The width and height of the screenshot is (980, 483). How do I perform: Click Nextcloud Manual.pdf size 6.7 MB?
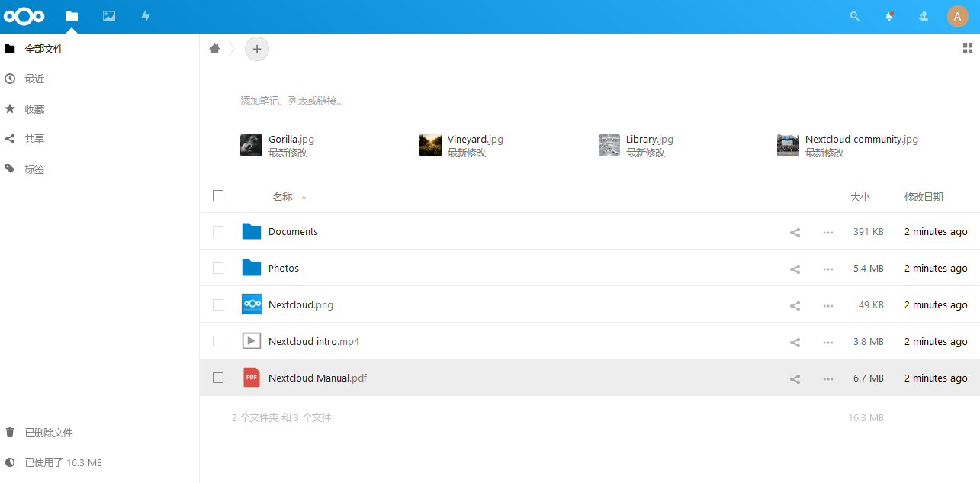869,378
